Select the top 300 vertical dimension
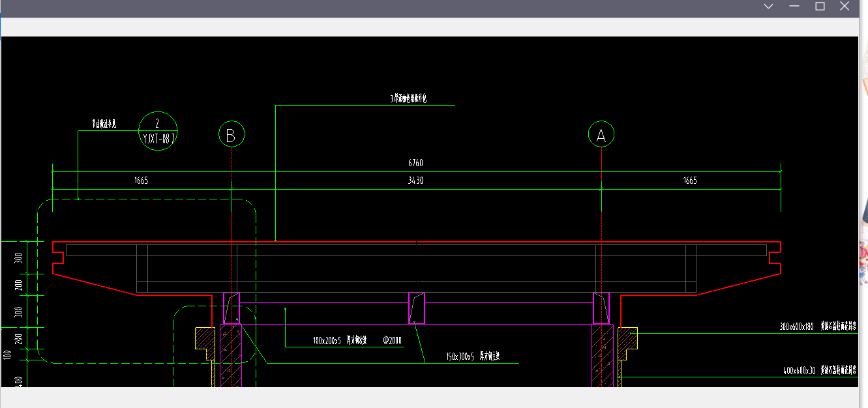Screen dimensions: 868x408 pyautogui.click(x=18, y=257)
